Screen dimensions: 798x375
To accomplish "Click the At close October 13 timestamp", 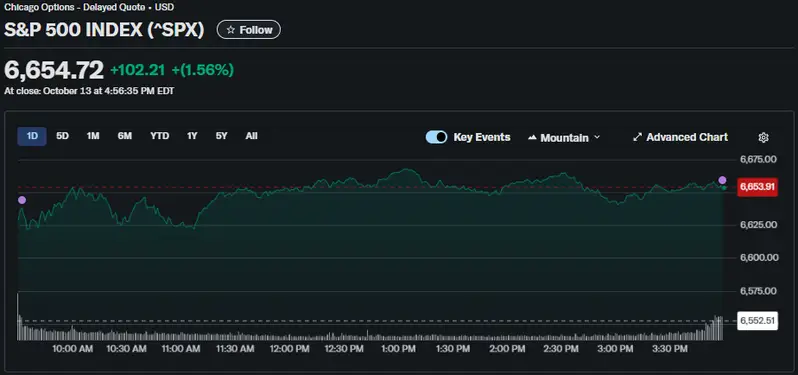I will pyautogui.click(x=89, y=92).
